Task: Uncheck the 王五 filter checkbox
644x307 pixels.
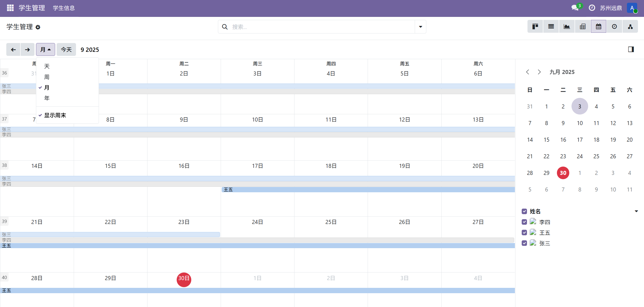Action: tap(524, 233)
